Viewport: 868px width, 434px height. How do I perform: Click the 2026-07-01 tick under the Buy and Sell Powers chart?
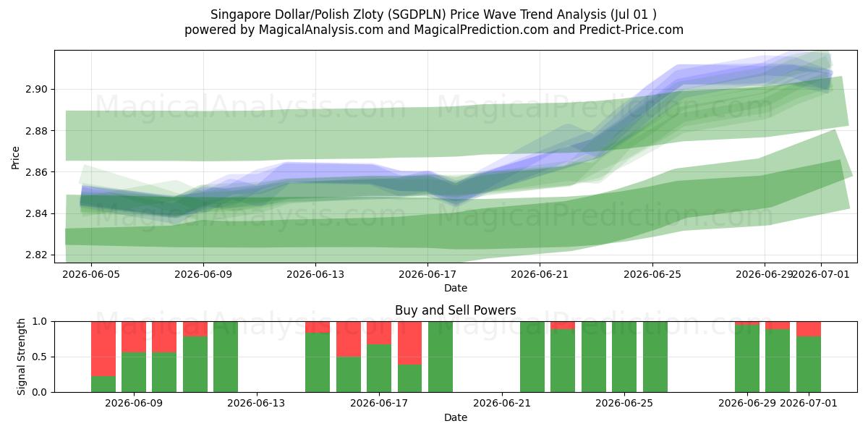[808, 404]
